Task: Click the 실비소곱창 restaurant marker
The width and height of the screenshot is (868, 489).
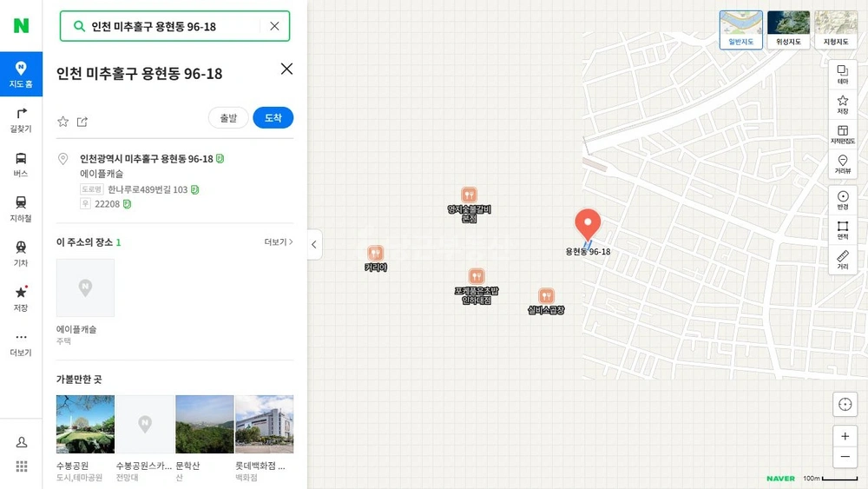Action: click(x=546, y=295)
